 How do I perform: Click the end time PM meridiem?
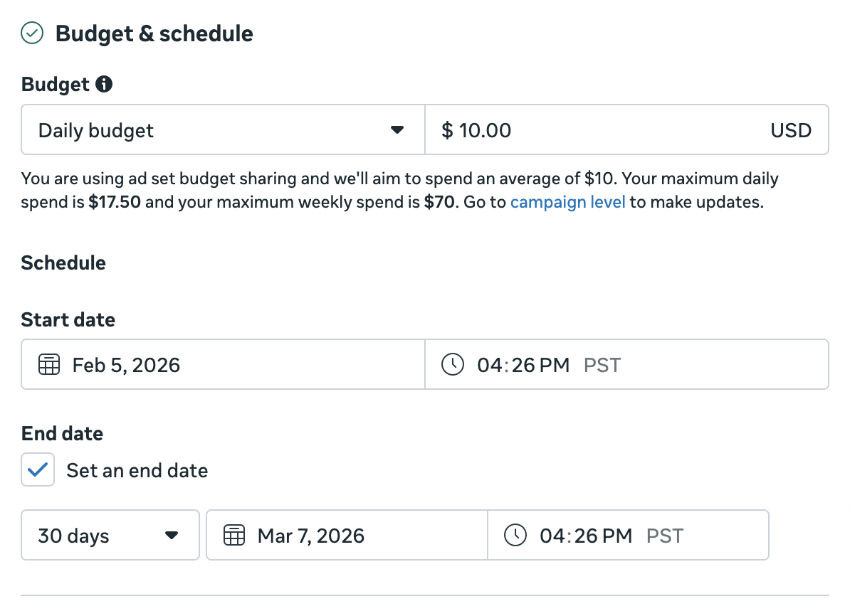[x=616, y=536]
